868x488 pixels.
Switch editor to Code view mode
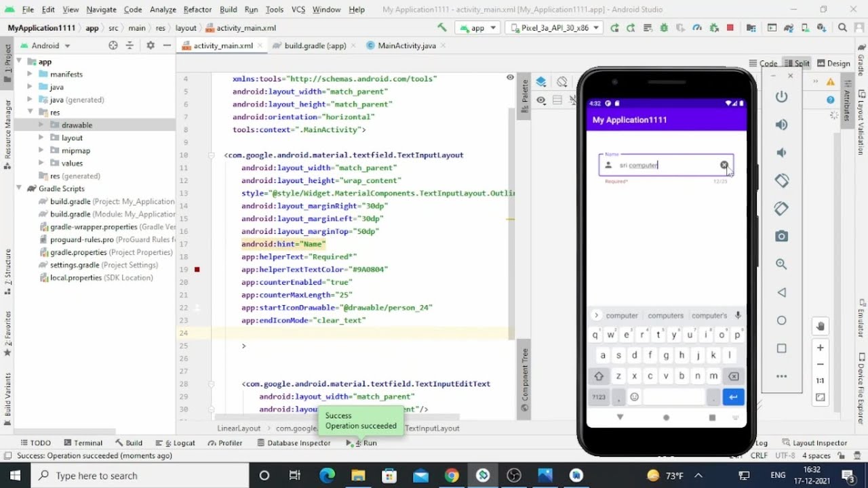[x=763, y=63]
